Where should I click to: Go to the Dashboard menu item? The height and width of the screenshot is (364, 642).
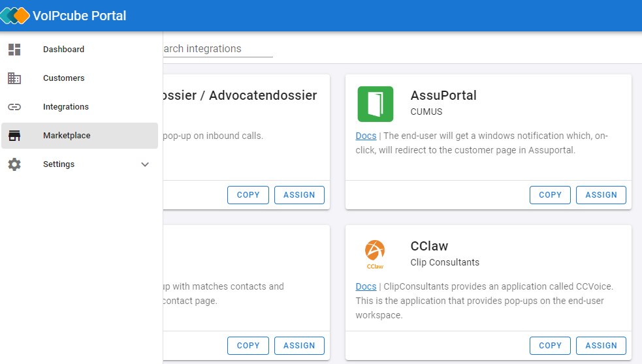(80, 50)
